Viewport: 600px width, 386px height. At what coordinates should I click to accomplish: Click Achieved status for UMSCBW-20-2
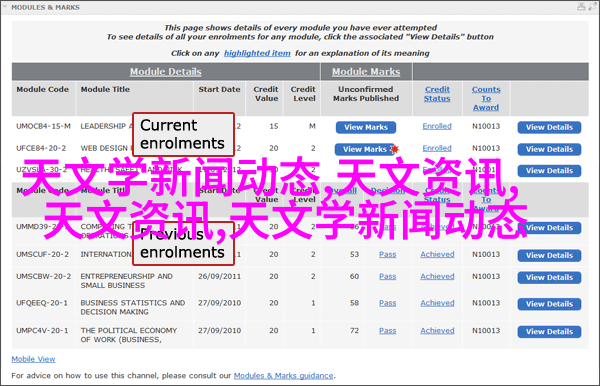[437, 276]
